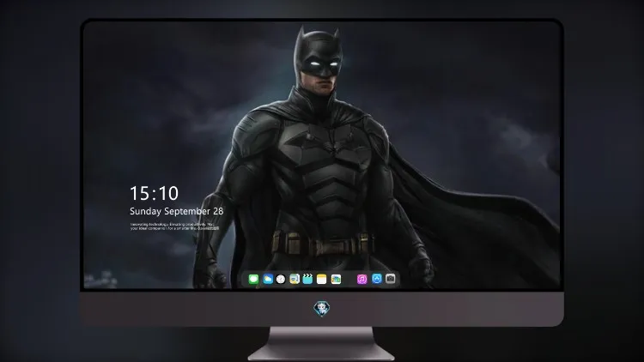The width and height of the screenshot is (644, 362).
Task: Open the Photos gallery icon in dock
Action: point(336,279)
